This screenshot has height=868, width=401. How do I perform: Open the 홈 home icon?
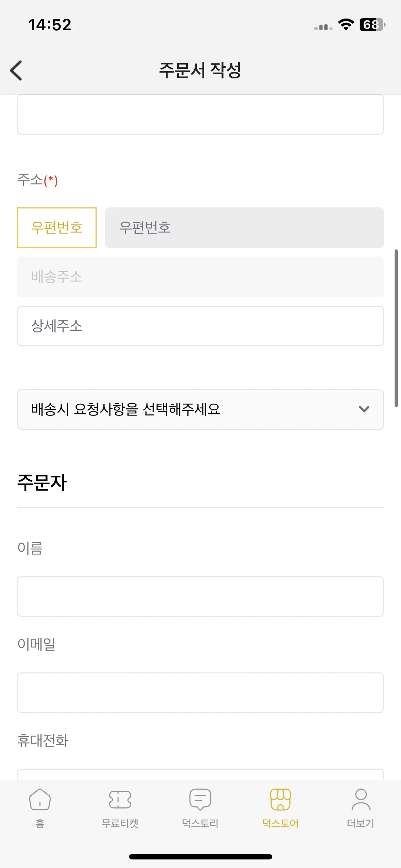tap(40, 800)
